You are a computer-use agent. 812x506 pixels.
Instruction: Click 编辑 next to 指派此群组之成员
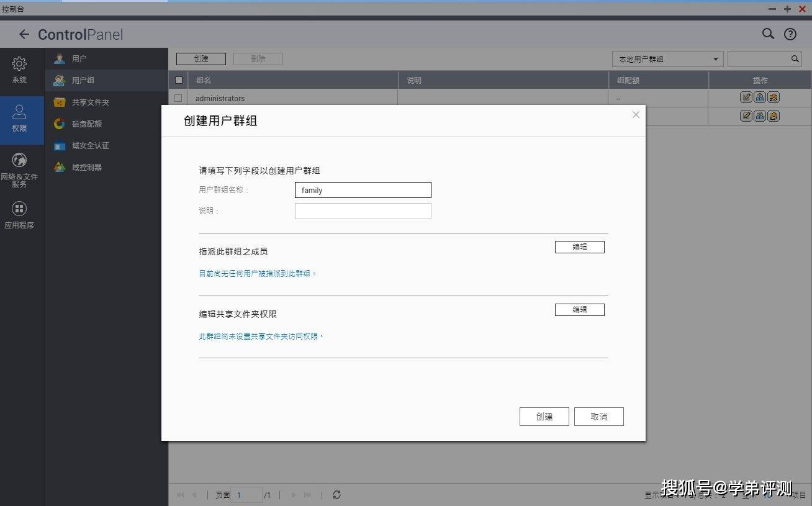click(580, 247)
